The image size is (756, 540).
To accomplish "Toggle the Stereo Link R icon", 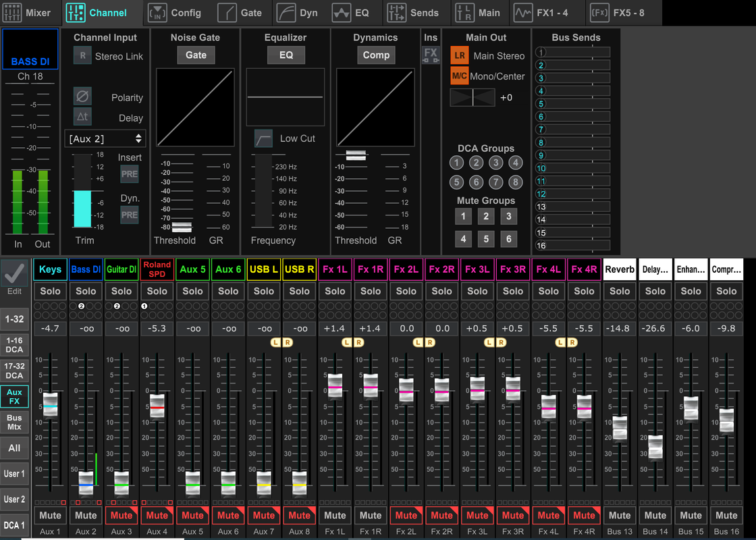I will (x=82, y=55).
